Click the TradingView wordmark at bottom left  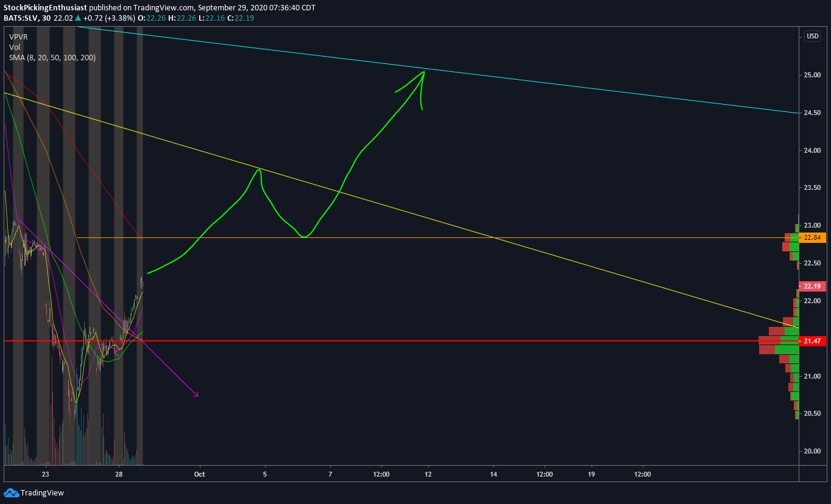pyautogui.click(x=42, y=493)
